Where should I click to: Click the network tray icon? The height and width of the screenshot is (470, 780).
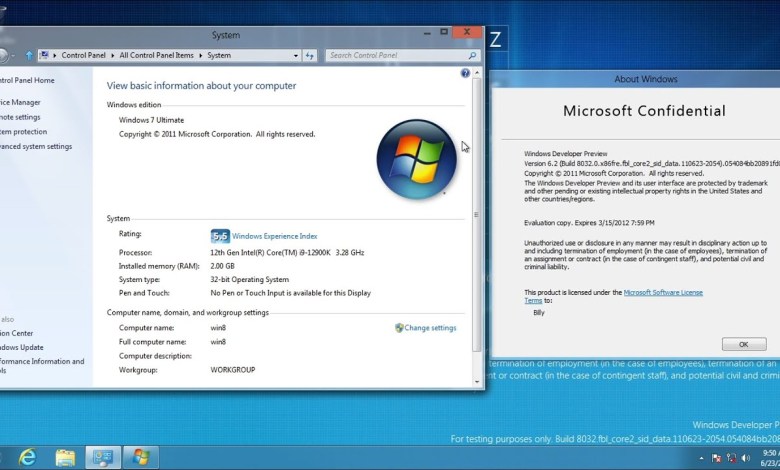pos(731,458)
